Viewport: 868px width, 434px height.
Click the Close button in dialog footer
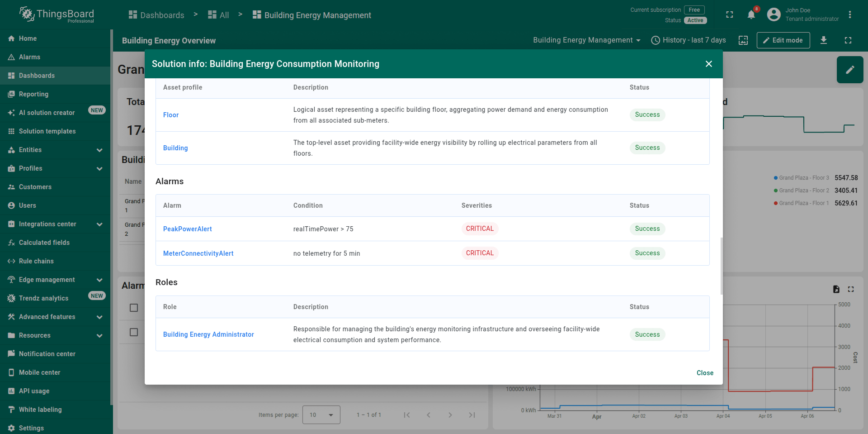click(704, 373)
